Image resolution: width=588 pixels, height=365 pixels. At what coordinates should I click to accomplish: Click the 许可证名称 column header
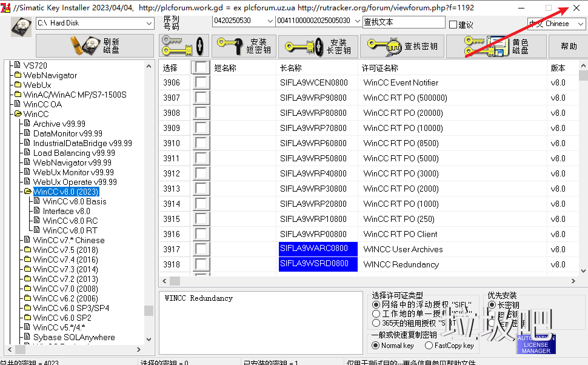click(380, 68)
